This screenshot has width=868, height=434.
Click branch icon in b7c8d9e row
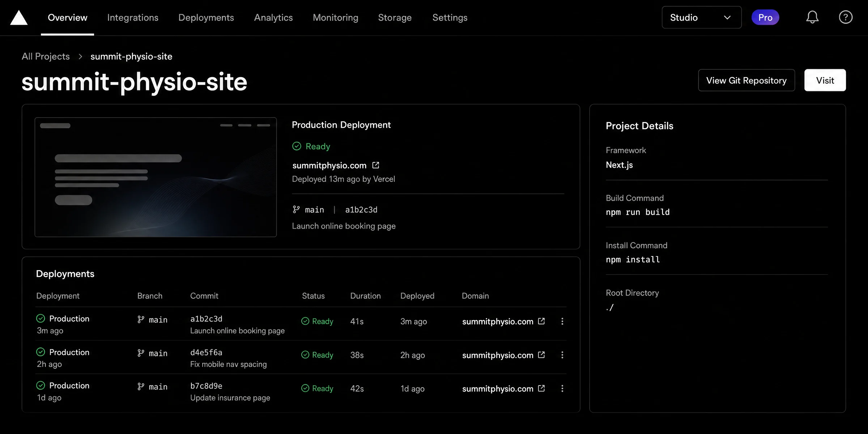pos(141,387)
